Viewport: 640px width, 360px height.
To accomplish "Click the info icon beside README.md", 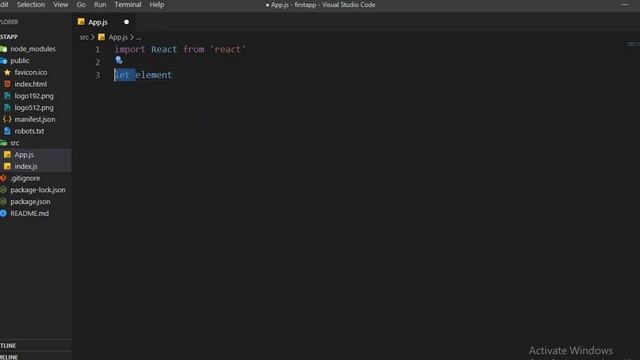I will (x=3, y=213).
